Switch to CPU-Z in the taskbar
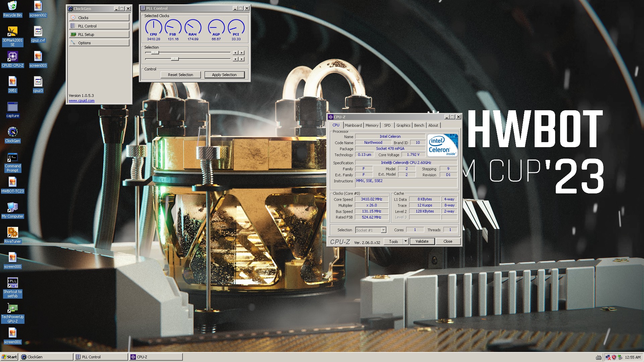This screenshot has width=644, height=362. pos(156,357)
